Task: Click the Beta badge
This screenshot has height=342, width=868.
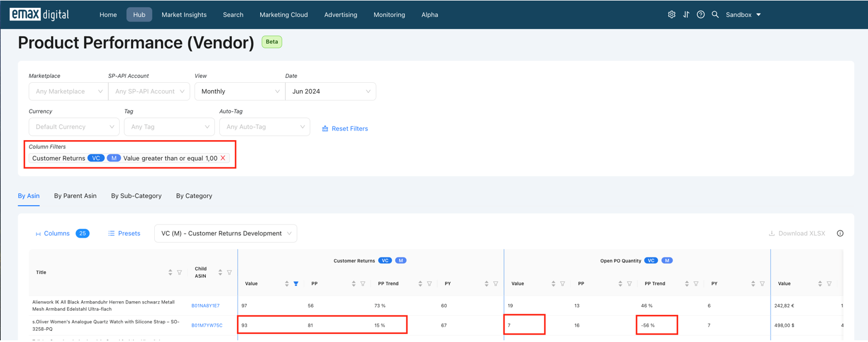Action: pos(272,42)
